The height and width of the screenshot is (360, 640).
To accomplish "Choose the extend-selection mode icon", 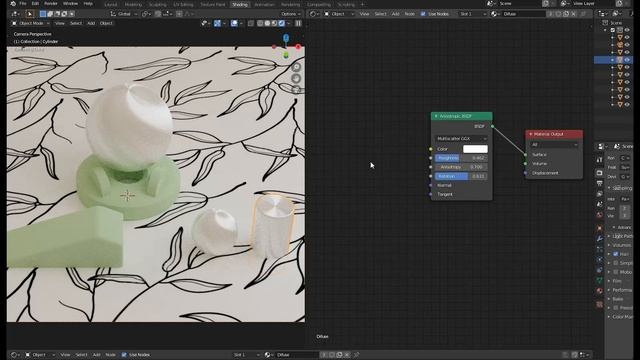I will point(50,14).
